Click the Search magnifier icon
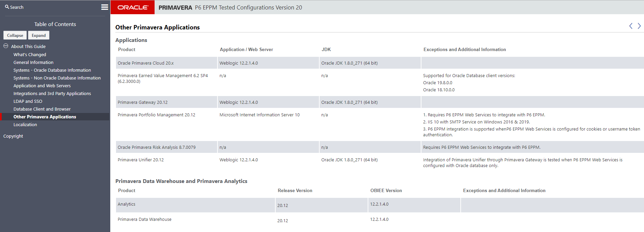The image size is (644, 232). pyautogui.click(x=7, y=7)
